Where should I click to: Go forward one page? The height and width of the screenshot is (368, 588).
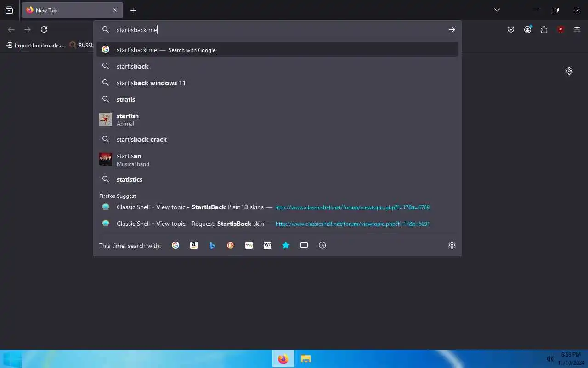[x=28, y=29]
